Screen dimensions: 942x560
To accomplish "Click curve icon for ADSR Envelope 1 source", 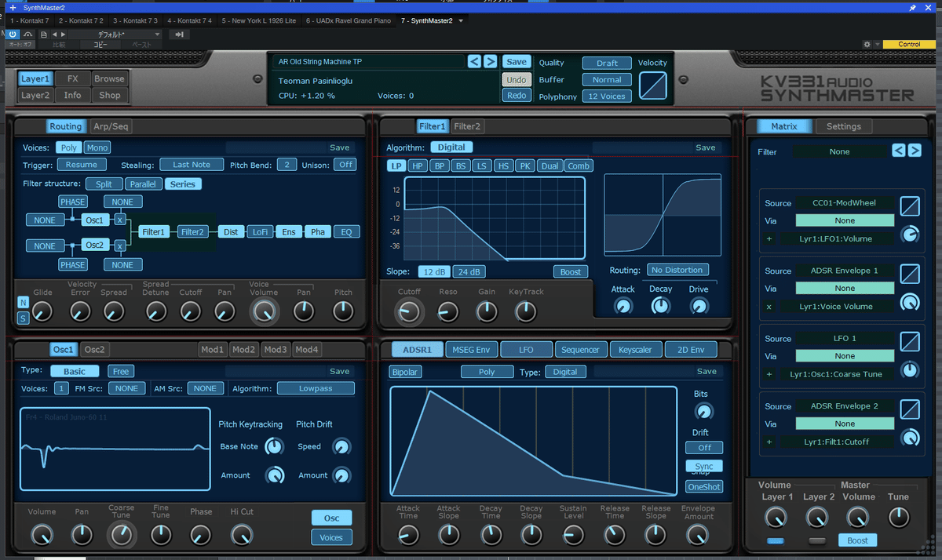I will tap(910, 273).
